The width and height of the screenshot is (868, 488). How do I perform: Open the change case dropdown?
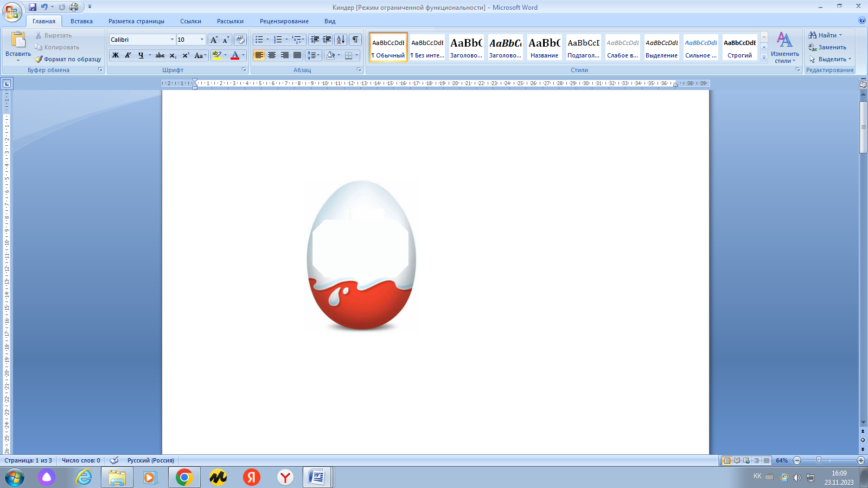click(x=200, y=55)
